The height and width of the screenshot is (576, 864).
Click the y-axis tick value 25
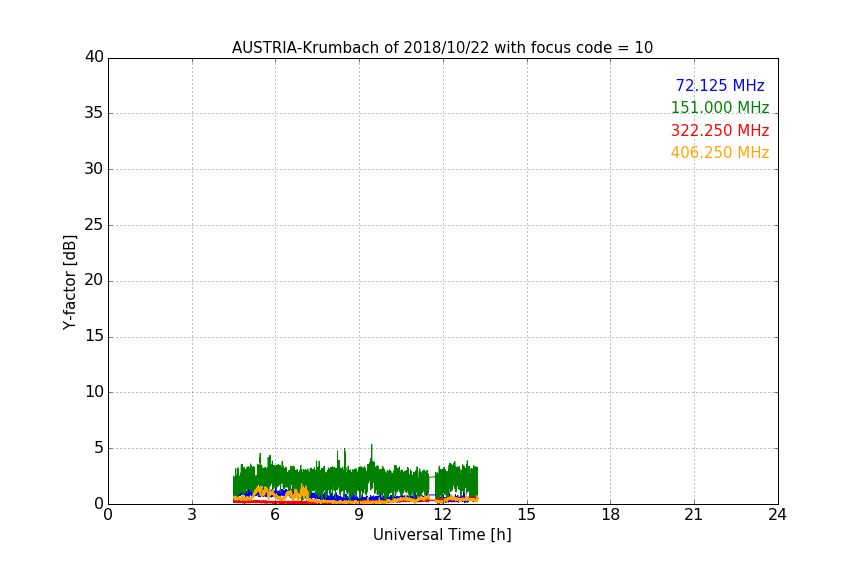[x=94, y=225]
